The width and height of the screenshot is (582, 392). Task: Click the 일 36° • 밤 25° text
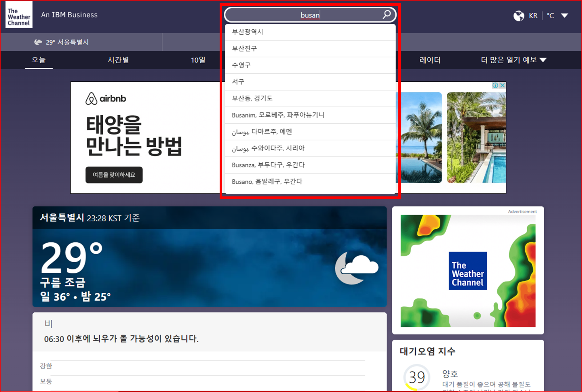(75, 297)
